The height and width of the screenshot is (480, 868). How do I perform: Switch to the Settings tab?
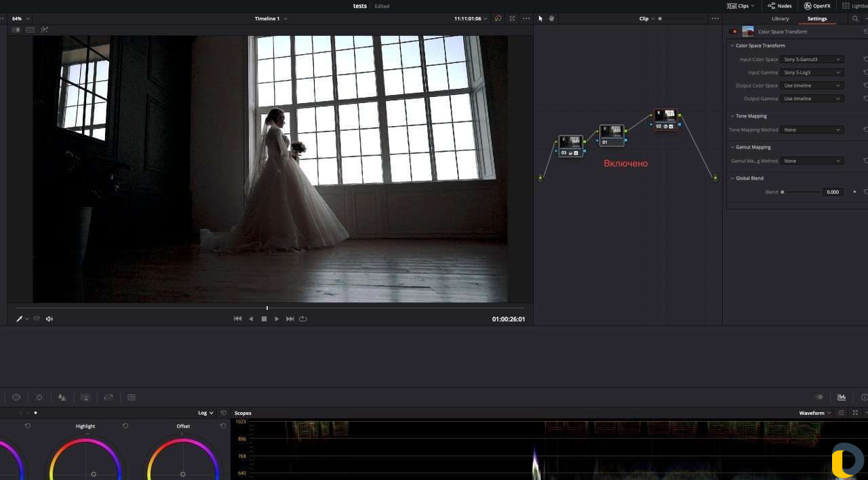(x=817, y=18)
